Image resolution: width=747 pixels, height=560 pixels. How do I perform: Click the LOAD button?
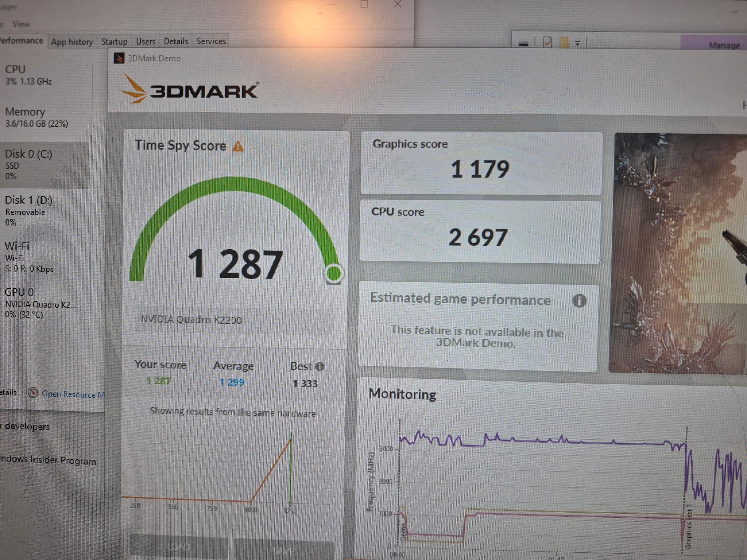click(179, 546)
